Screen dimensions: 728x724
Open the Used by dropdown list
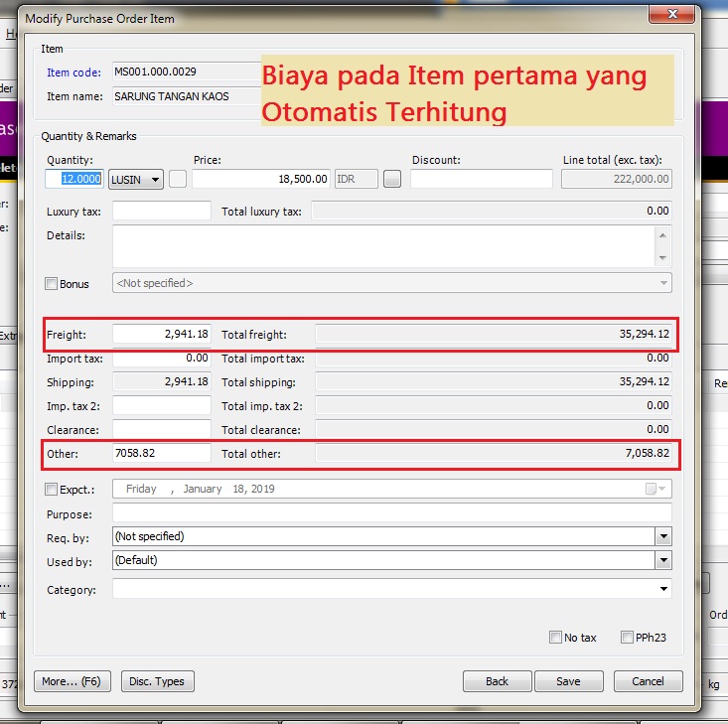tap(663, 560)
